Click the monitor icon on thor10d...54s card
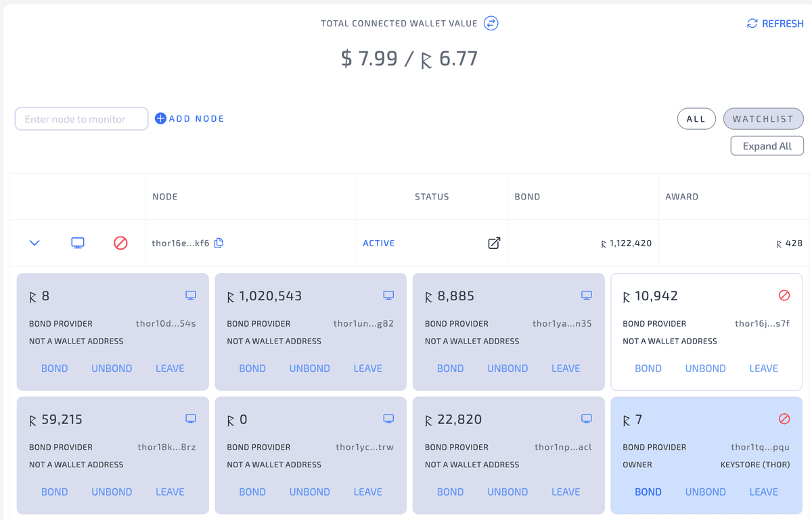Viewport: 812px width, 520px height. pos(190,294)
